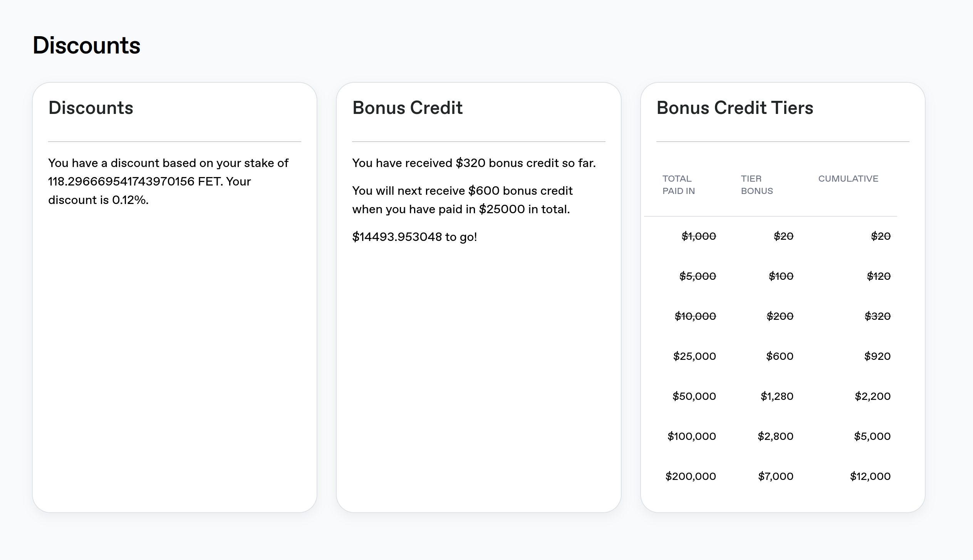Image resolution: width=973 pixels, height=560 pixels.
Task: Click the Tier Bonus column header
Action: click(757, 185)
